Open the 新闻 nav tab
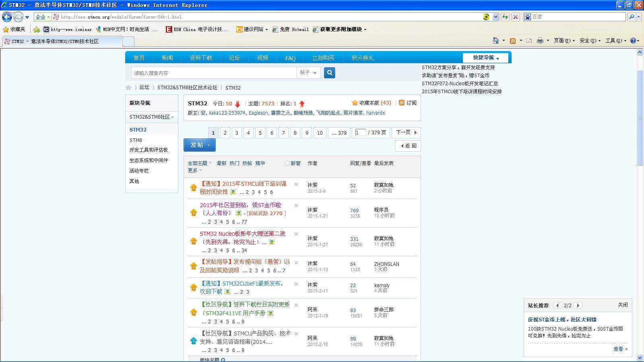The image size is (644, 362). (x=167, y=58)
